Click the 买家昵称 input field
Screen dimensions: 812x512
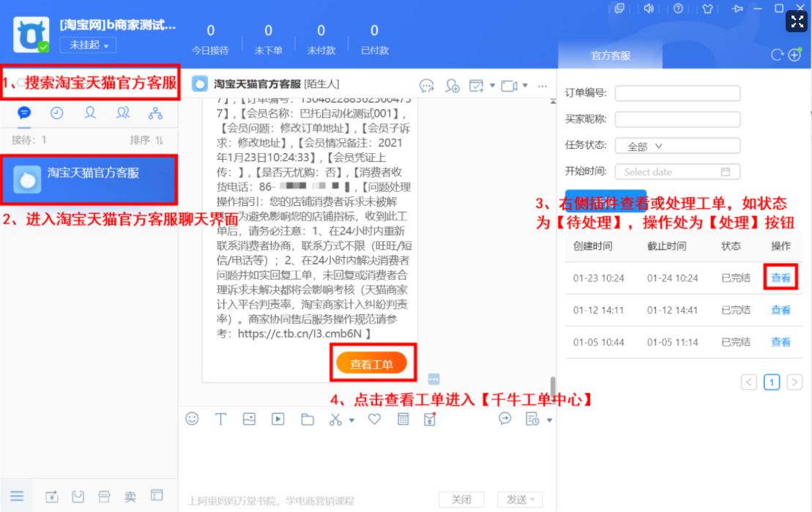pos(677,119)
